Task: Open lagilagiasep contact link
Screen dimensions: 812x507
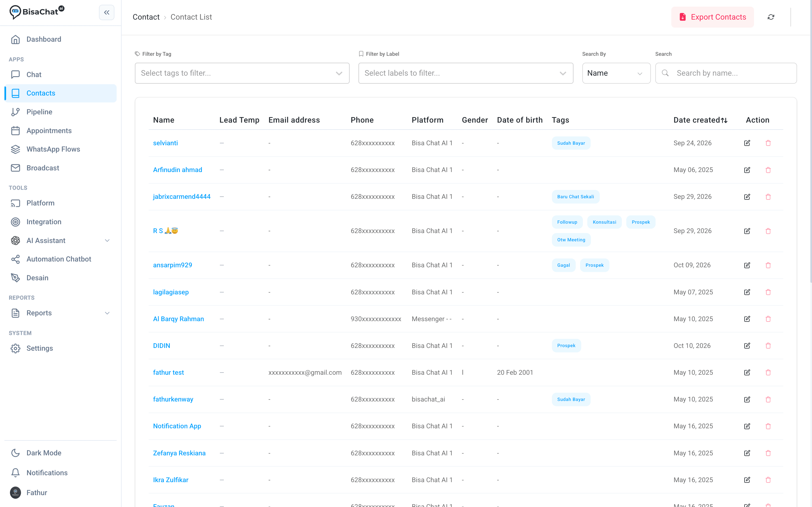Action: (171, 292)
